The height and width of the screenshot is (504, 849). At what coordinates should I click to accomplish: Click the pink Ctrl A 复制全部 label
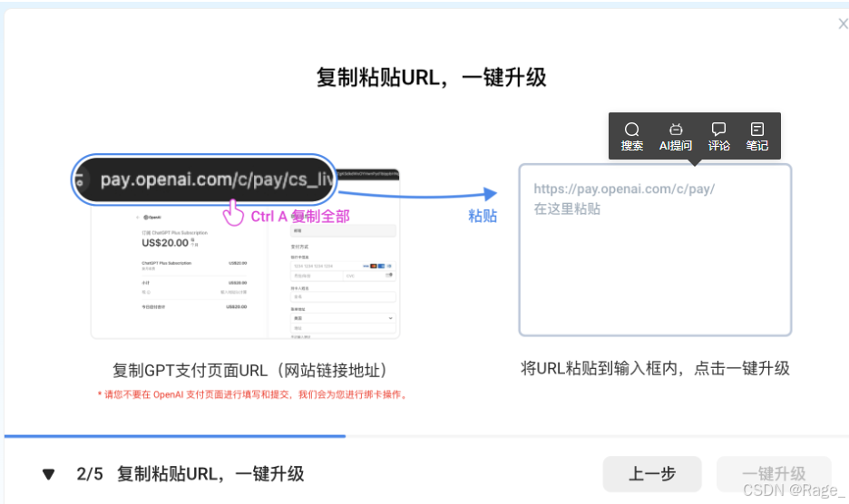click(300, 216)
